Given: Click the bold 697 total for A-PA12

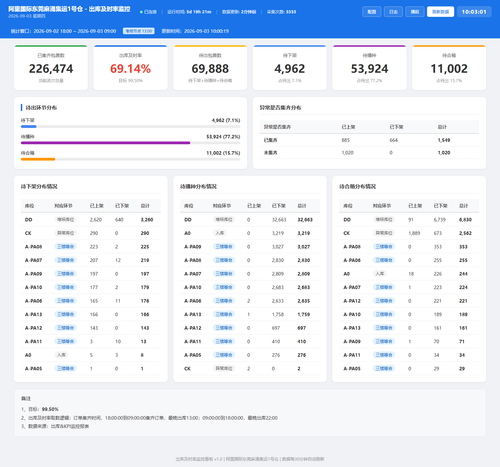Looking at the screenshot, I should click(302, 328).
